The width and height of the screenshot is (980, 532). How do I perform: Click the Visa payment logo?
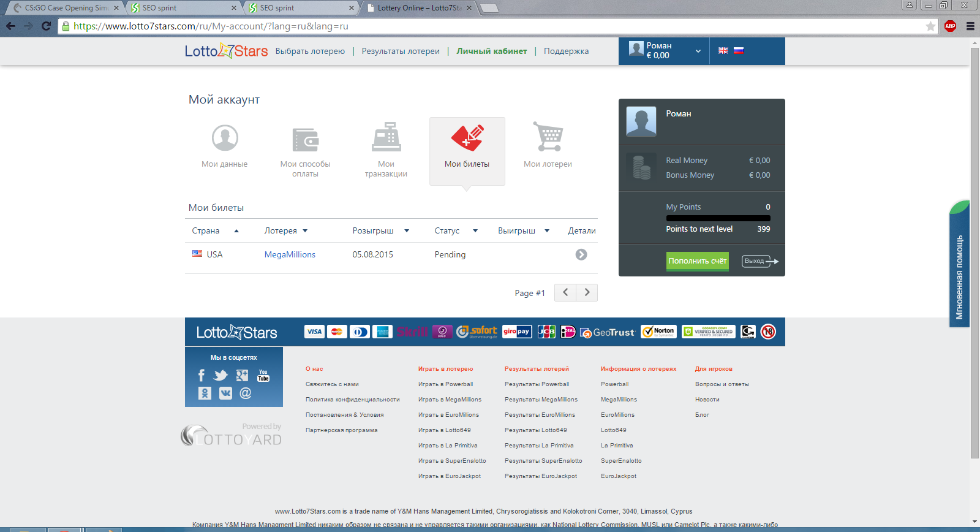click(314, 332)
